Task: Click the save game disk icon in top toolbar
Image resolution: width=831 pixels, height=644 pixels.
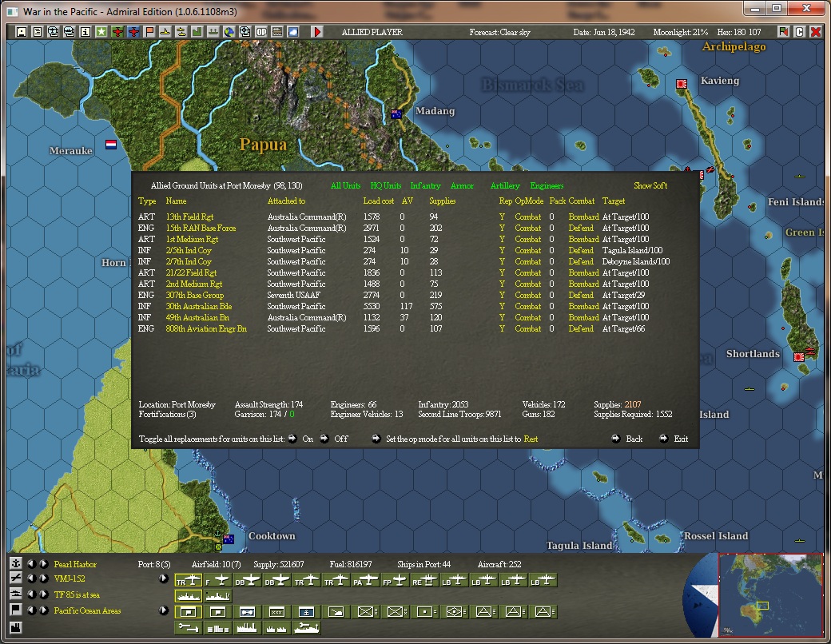Action: point(22,32)
